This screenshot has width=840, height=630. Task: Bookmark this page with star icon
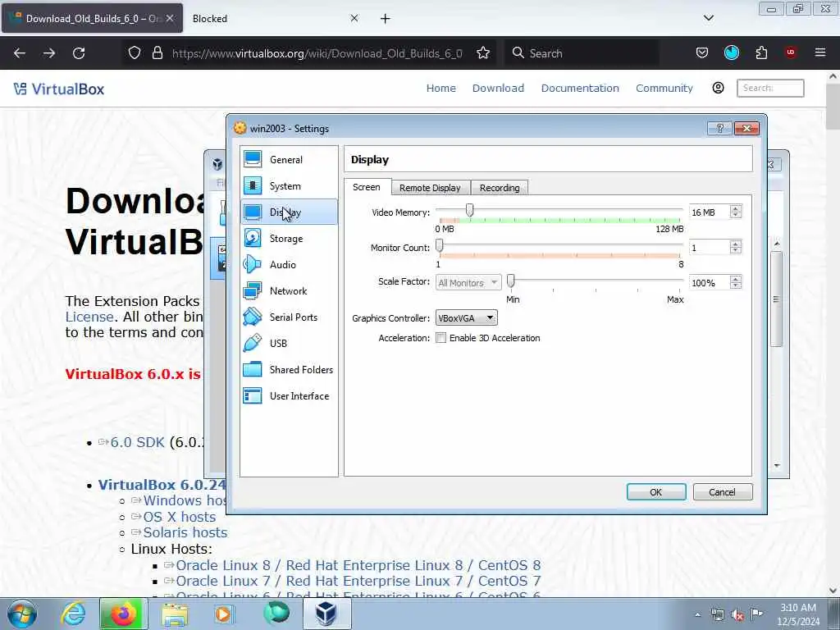483,53
